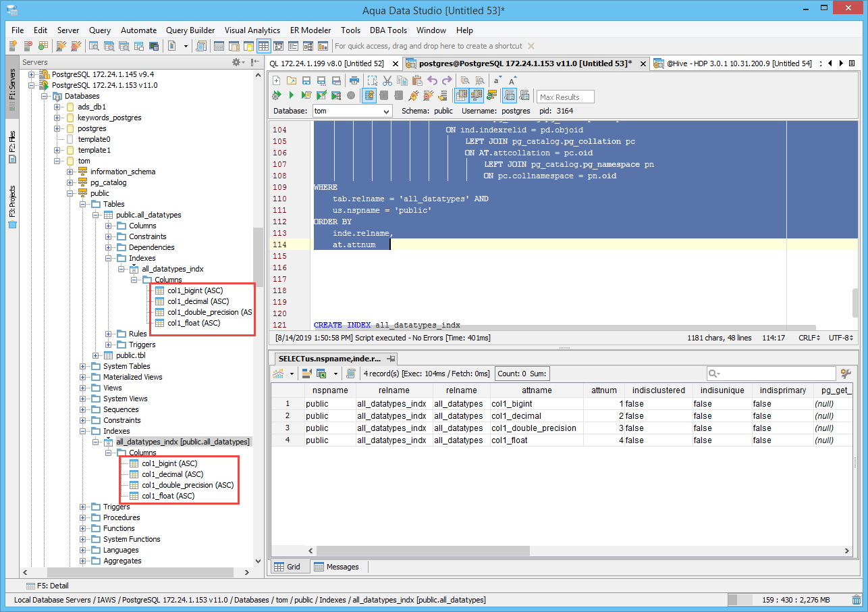Expand the information_schema node
The height and width of the screenshot is (612, 868).
pyautogui.click(x=70, y=172)
